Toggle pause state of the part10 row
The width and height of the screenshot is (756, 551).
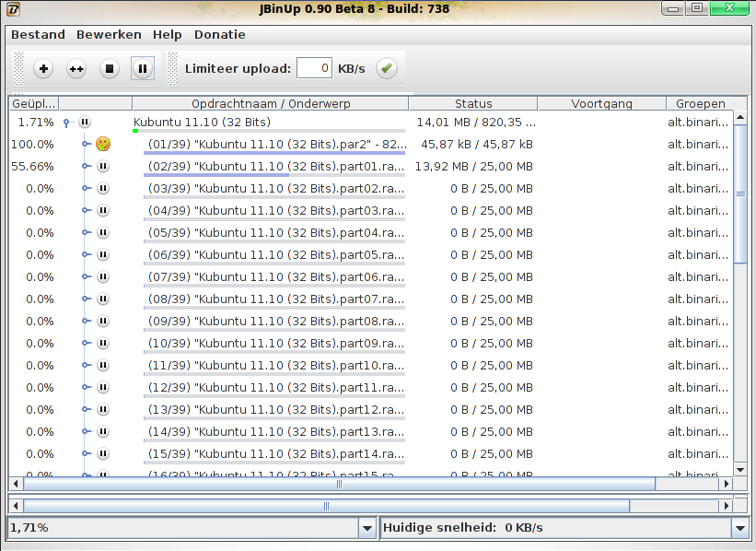103,365
